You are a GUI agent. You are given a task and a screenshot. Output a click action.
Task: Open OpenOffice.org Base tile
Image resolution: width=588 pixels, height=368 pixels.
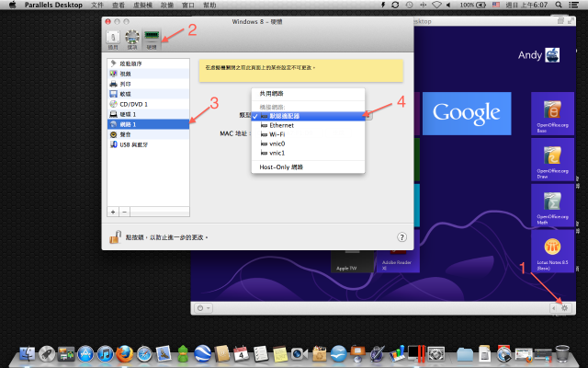[552, 113]
